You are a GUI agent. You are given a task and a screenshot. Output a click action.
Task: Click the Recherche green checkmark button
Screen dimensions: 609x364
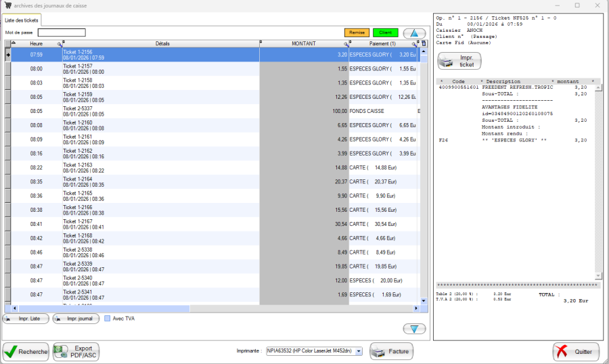tap(26, 352)
